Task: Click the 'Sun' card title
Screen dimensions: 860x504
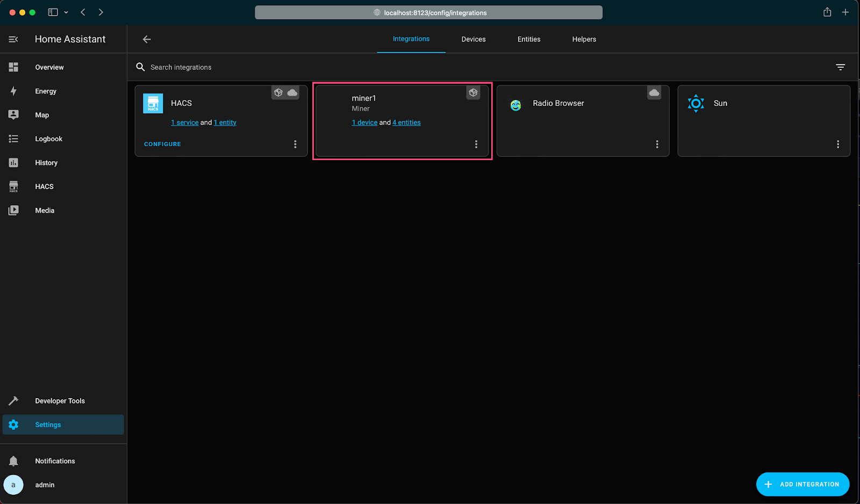Action: (720, 103)
